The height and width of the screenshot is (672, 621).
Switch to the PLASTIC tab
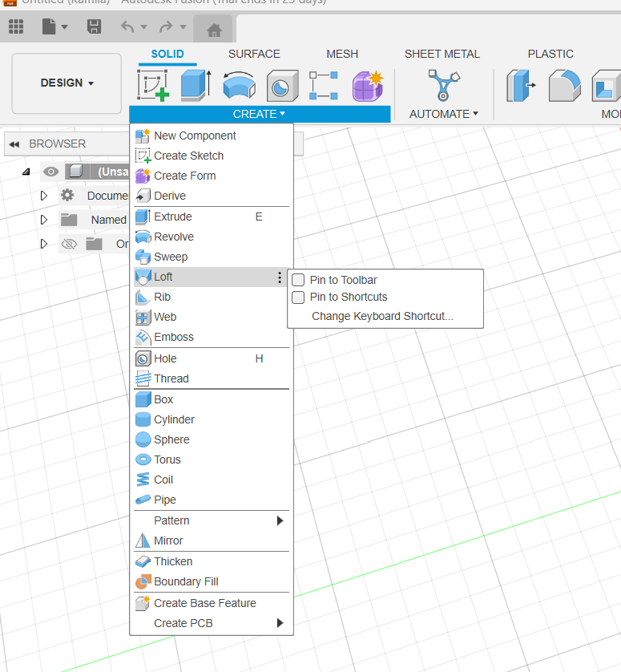pos(550,54)
